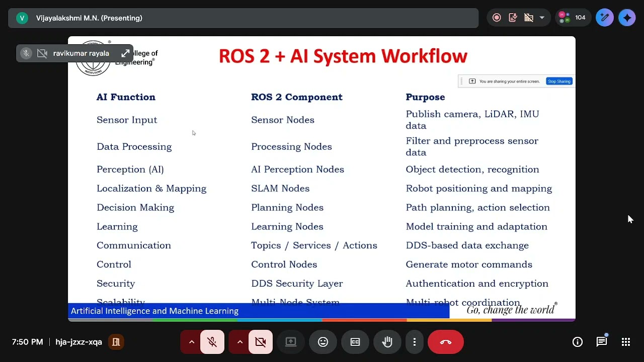Viewport: 644px width, 362px height.
Task: Click Authentication and encryption text
Action: click(x=477, y=284)
